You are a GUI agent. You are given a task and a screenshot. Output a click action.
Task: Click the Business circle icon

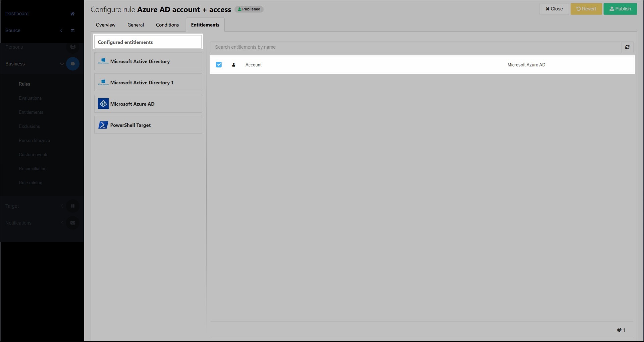(72, 64)
